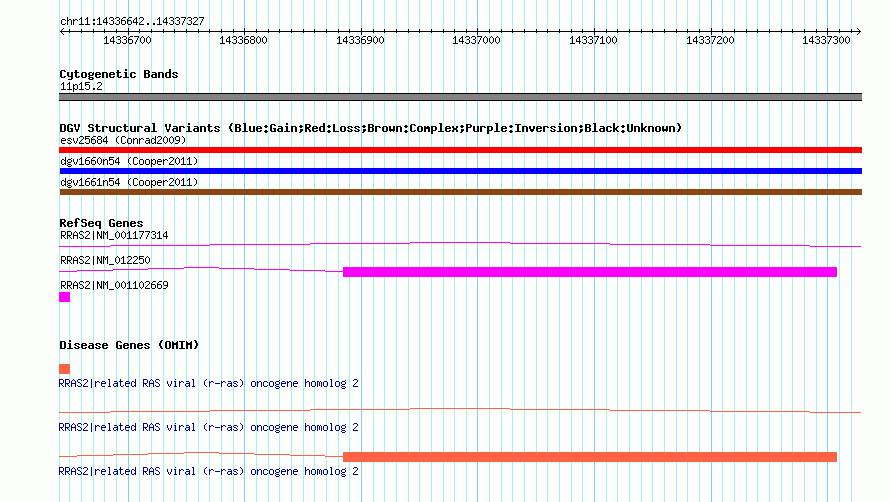
Task: Click ruler tick label 14337200
Action: pos(710,40)
